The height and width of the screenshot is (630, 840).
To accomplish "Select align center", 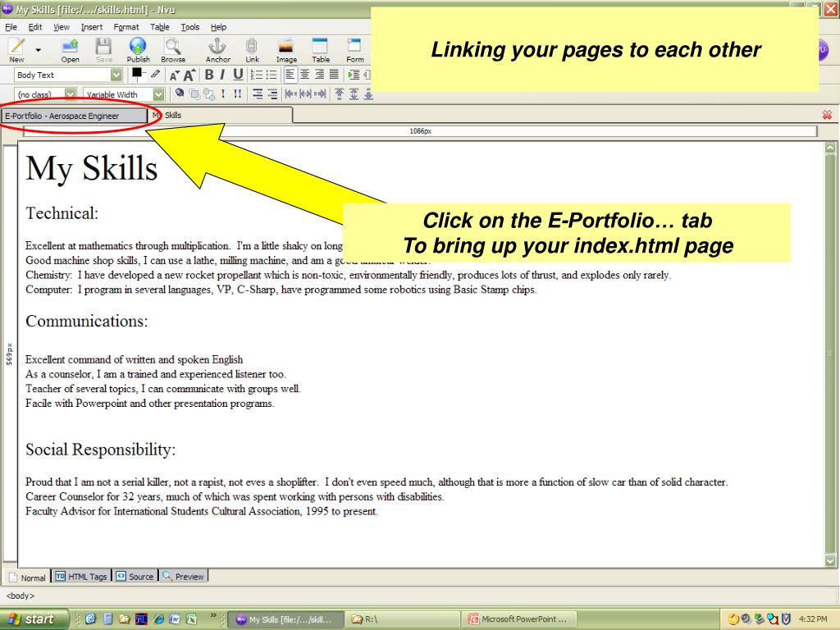I will coord(304,75).
